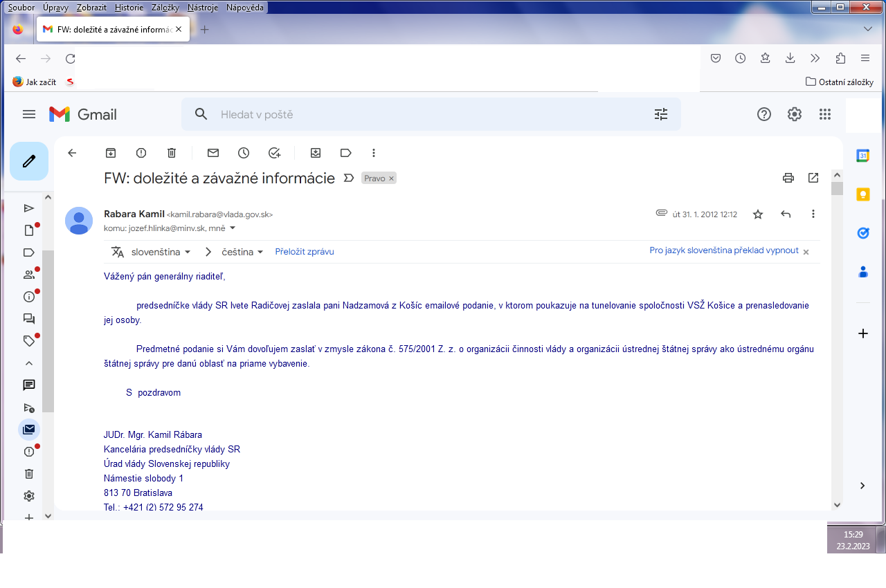Open source language dropdown showing slovenština
The image size is (886, 588).
pyautogui.click(x=161, y=252)
